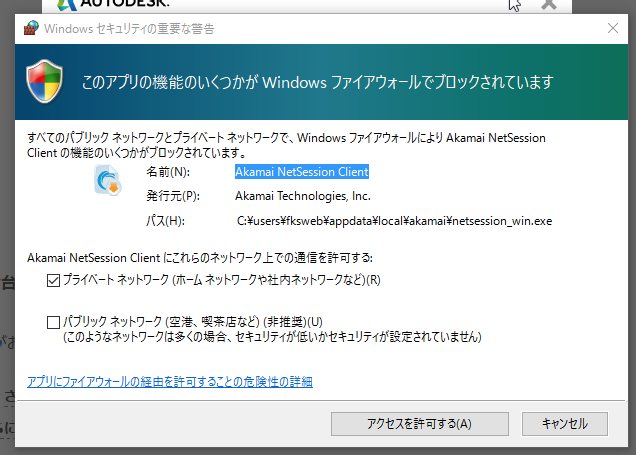Click the dialog title Windows セキュリティの重要な警告

pos(129,29)
